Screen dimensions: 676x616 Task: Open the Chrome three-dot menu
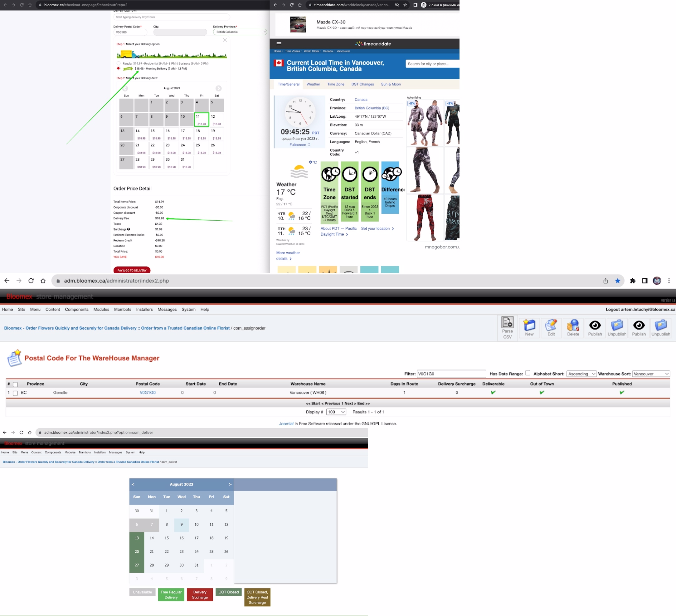pos(669,281)
